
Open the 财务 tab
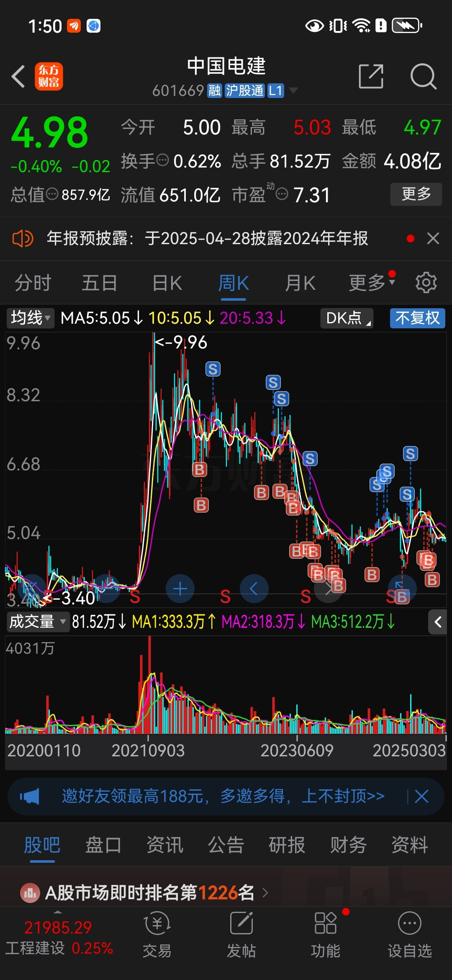click(348, 845)
